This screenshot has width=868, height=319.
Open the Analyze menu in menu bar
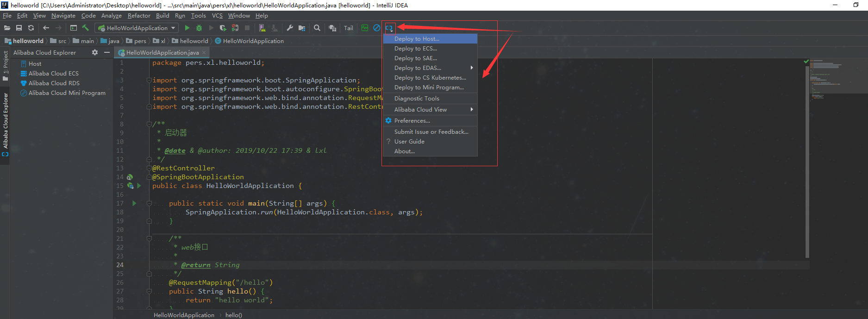[x=112, y=15]
